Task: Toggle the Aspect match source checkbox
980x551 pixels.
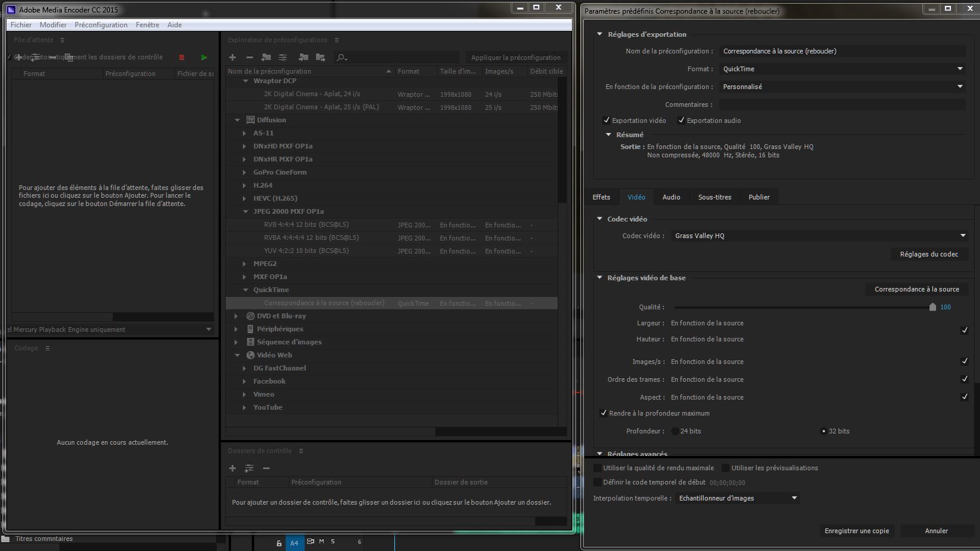Action: 965,397
